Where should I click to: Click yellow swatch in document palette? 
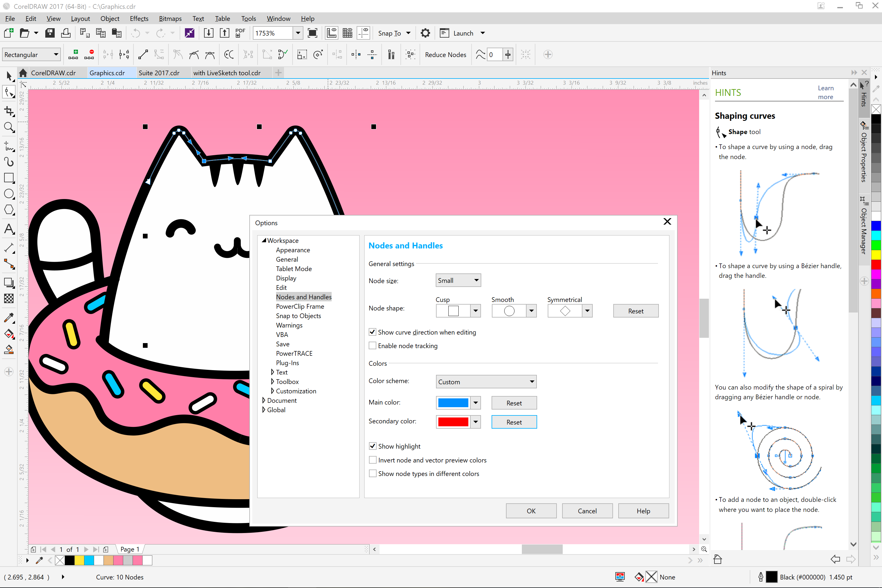(x=79, y=560)
